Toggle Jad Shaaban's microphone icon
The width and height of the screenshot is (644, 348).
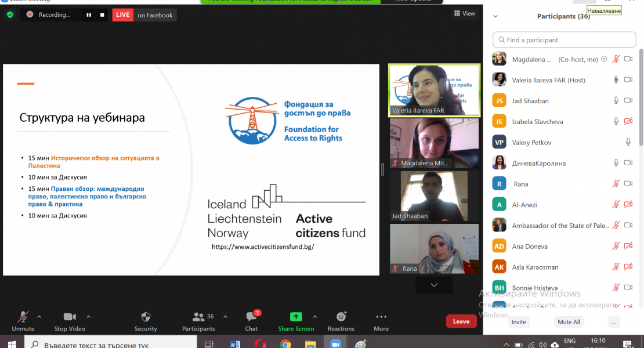616,100
